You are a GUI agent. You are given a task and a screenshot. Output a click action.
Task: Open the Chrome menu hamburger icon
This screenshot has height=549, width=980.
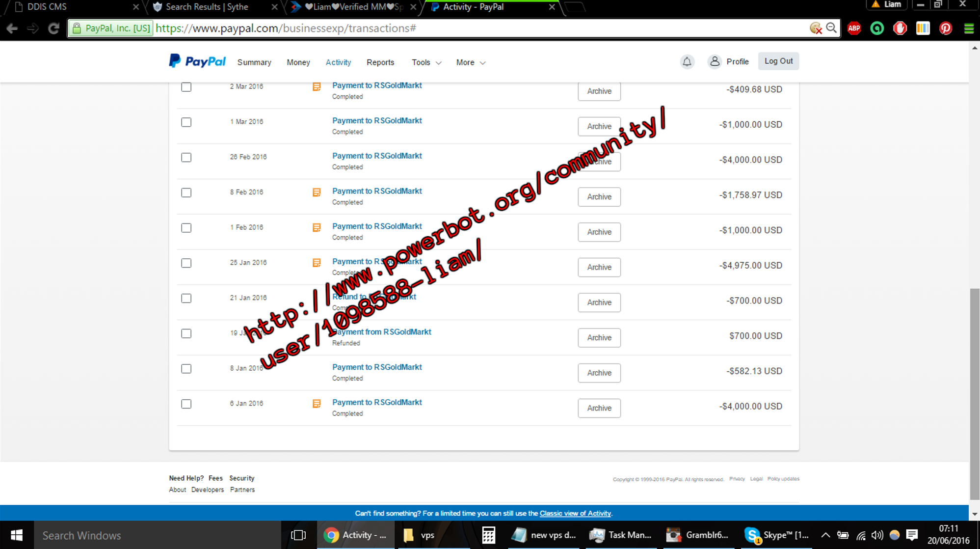(969, 28)
